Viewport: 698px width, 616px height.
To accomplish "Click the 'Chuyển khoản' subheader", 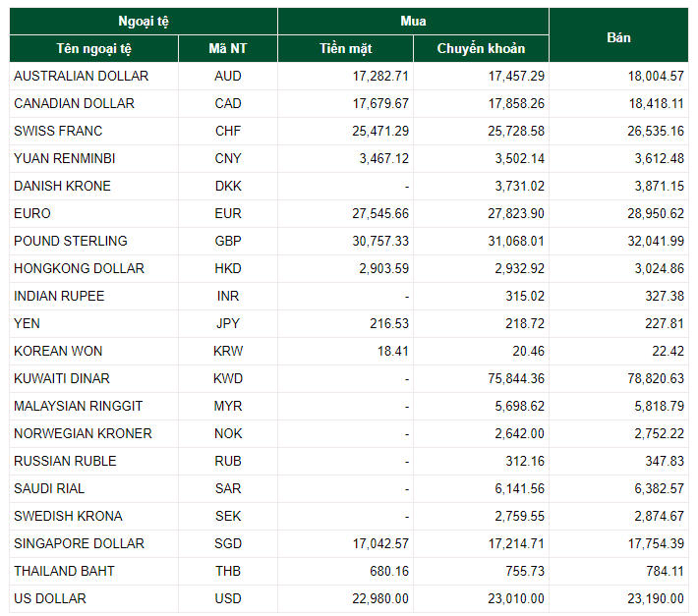I will point(481,49).
